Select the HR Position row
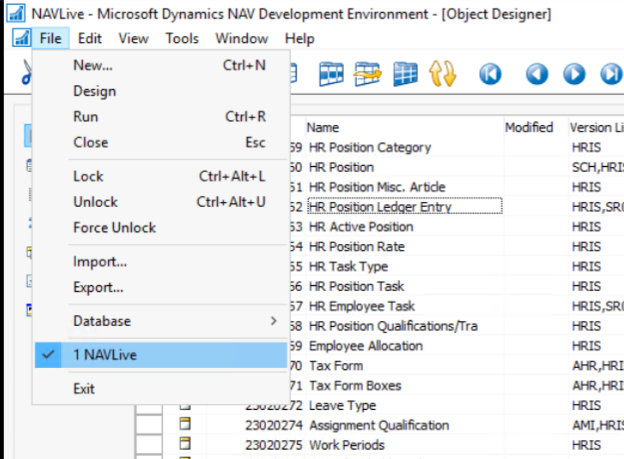 click(405, 167)
